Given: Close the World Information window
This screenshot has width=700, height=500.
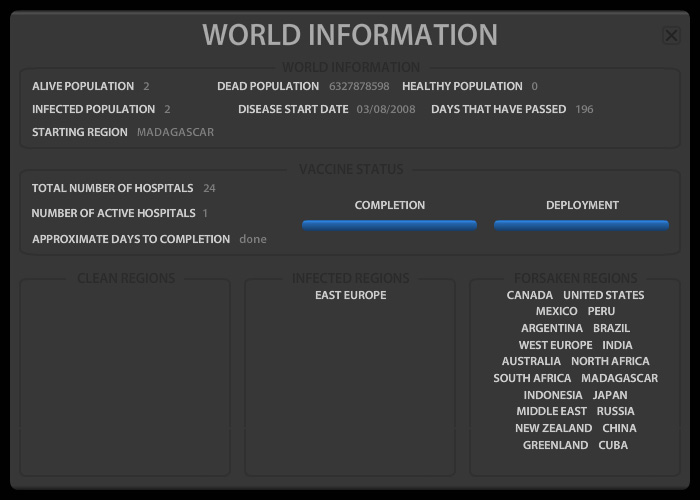Looking at the screenshot, I should [x=671, y=35].
